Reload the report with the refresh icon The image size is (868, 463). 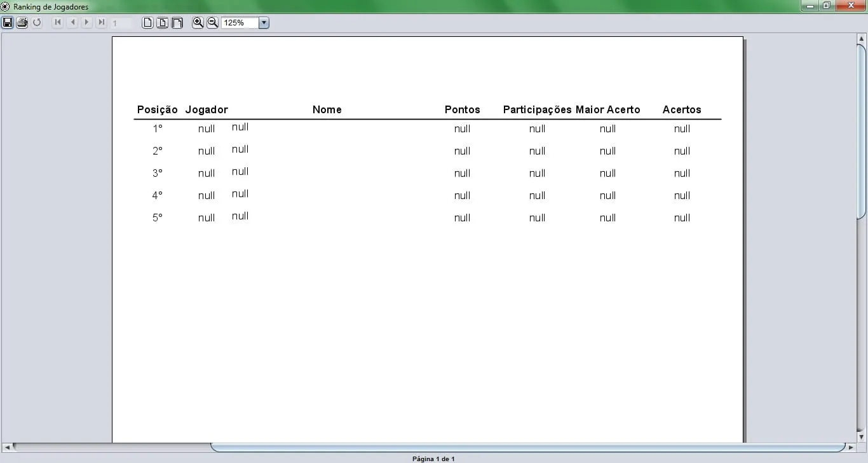coord(37,23)
